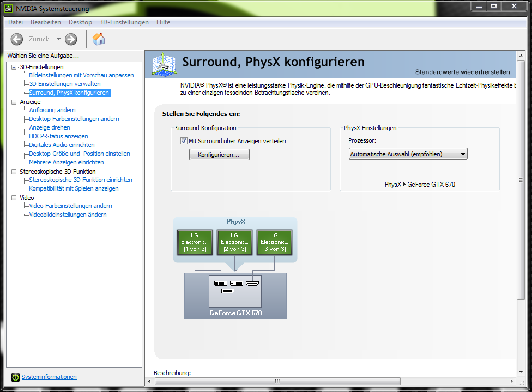
Task: Open Desktop-Größe und -Position einstellen
Action: pos(80,154)
